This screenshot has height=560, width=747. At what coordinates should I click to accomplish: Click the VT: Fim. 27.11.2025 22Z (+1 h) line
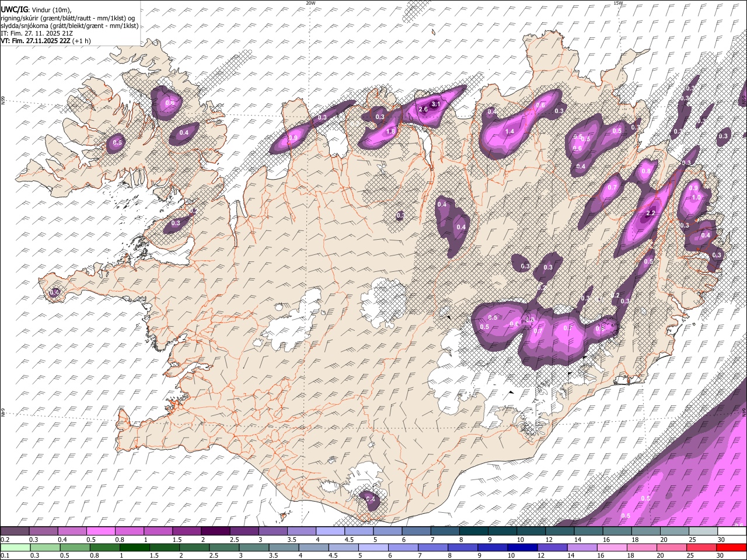click(46, 41)
